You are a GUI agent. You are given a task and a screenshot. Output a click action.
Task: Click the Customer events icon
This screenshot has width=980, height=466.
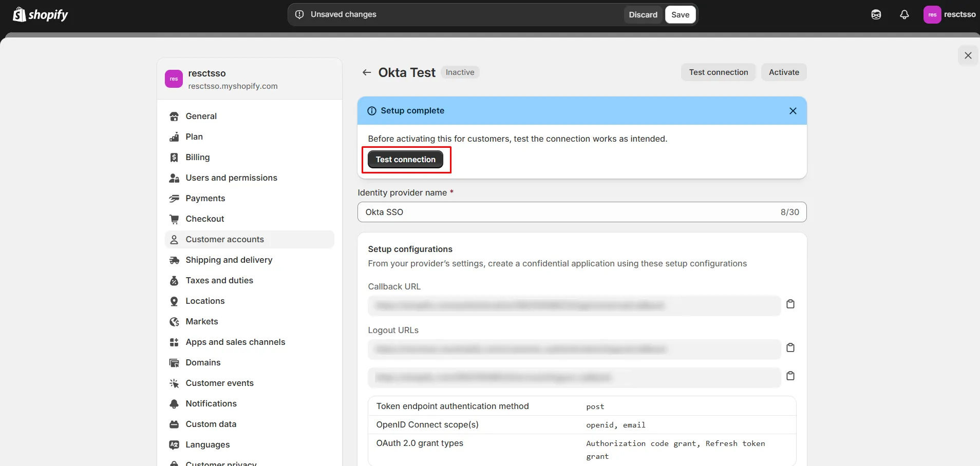174,383
